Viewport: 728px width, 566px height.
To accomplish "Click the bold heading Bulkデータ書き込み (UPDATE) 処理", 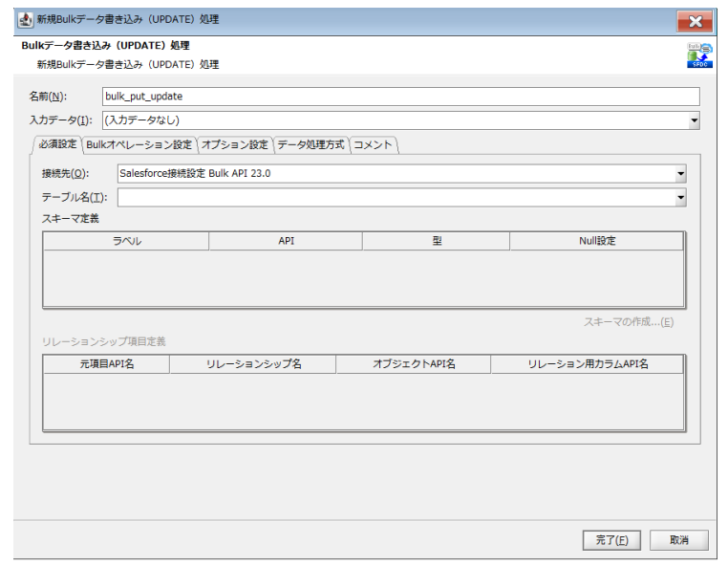I will [x=105, y=46].
